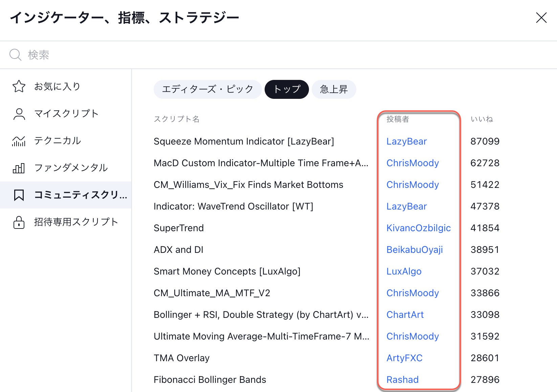Screen dimensions: 557x392
Task: Add the CM_Ultimate_MA_MTF_V2 script
Action: [x=212, y=293]
